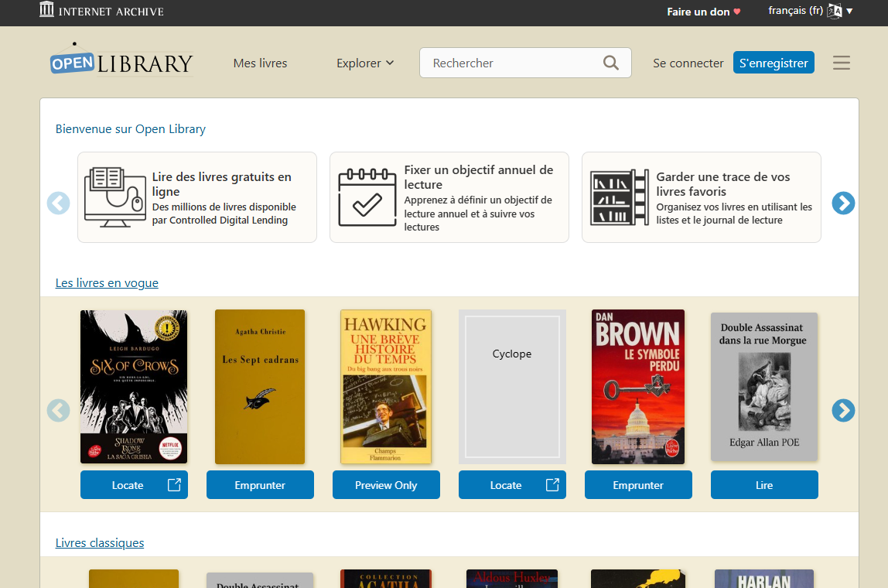Screen dimensions: 888x588
Task: Open the Livres classiques section link
Action: coord(100,542)
